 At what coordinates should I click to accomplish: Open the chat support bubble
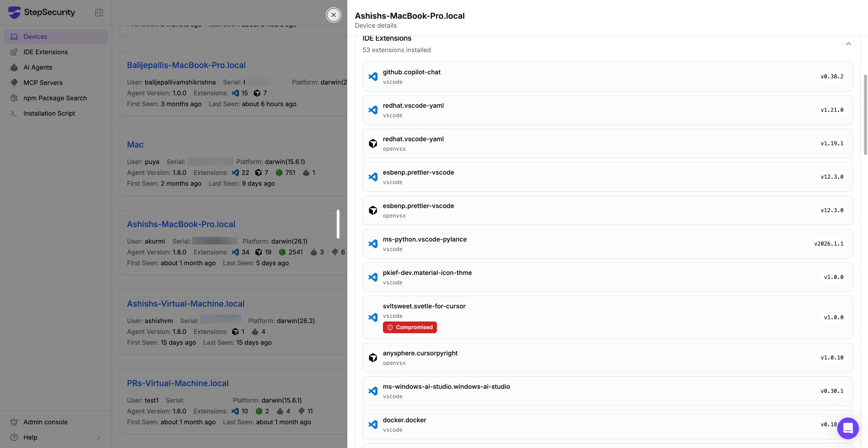click(x=848, y=428)
